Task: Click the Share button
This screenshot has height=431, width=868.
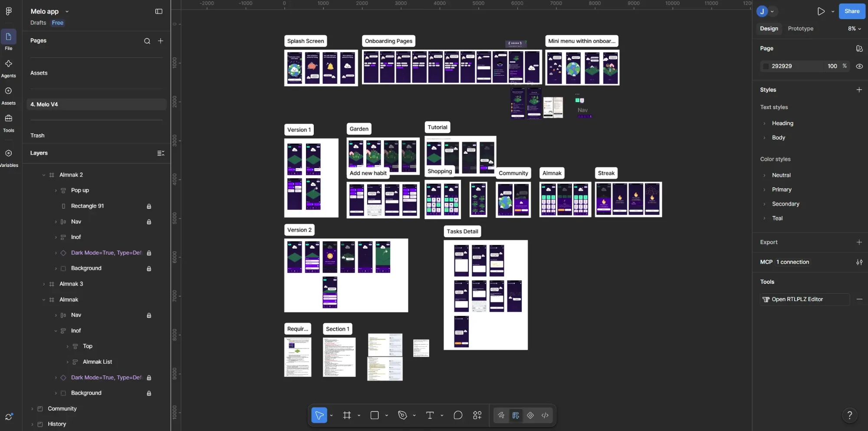Action: coord(852,11)
